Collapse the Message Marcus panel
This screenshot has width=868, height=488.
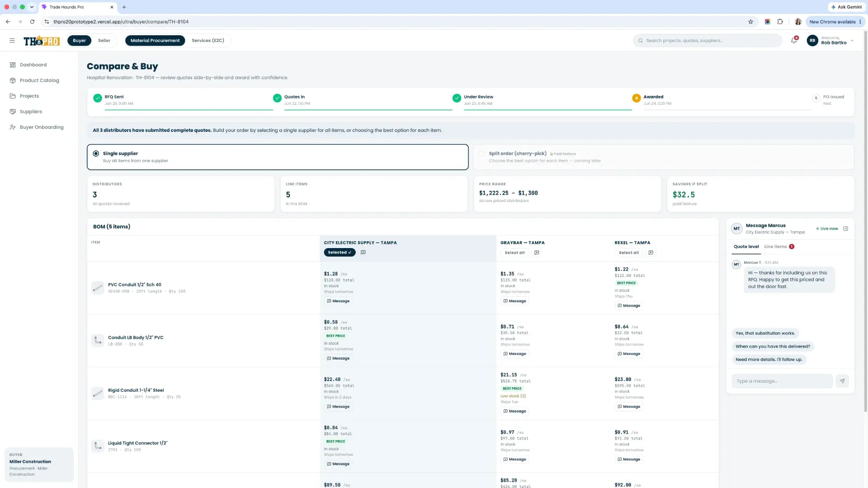tap(845, 229)
